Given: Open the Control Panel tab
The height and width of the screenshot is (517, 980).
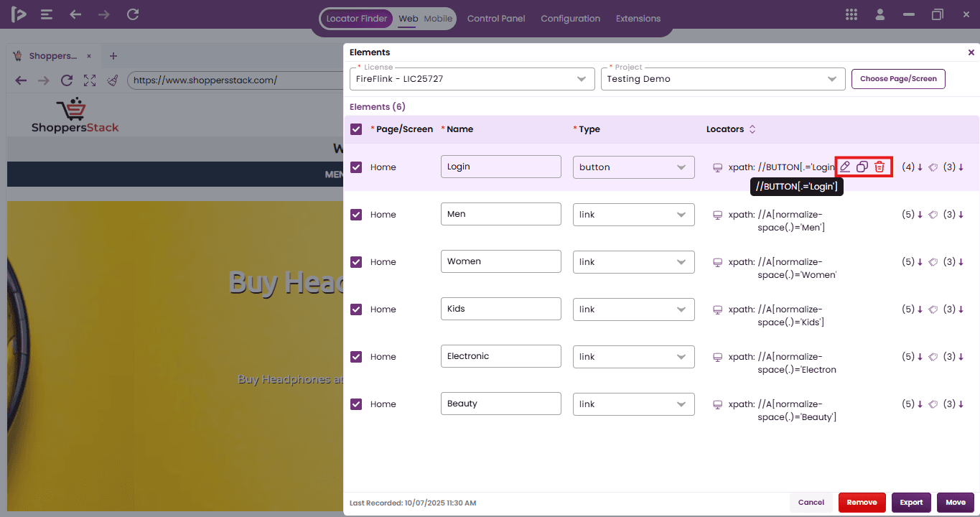Looking at the screenshot, I should (496, 19).
